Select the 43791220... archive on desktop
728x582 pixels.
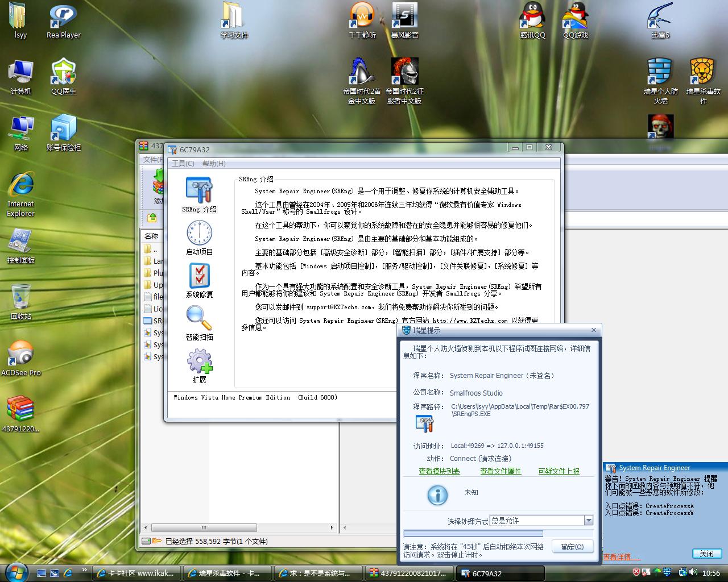21,415
